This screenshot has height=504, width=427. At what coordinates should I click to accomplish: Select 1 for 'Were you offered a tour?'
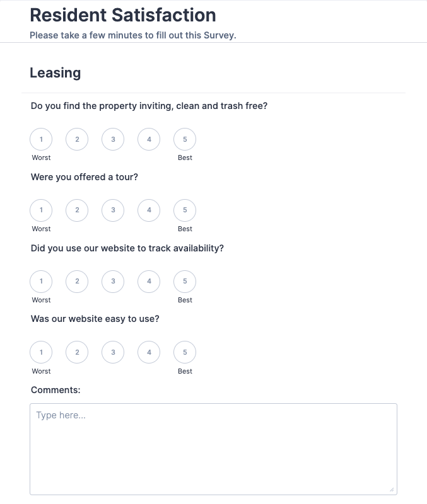point(41,210)
